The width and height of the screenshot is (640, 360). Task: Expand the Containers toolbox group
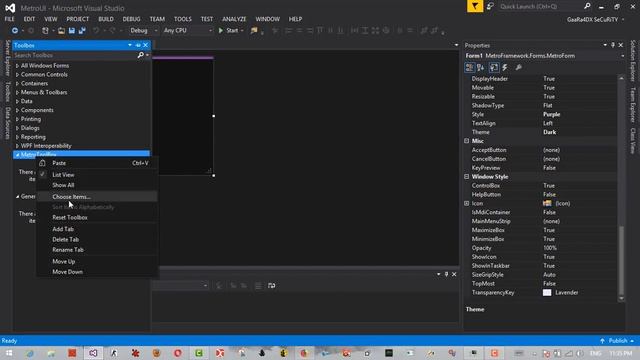click(17, 84)
